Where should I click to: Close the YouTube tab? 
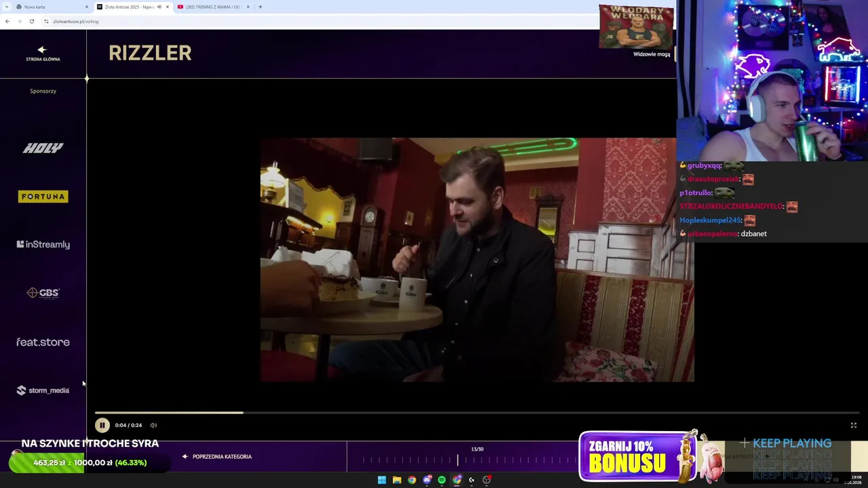point(248,7)
